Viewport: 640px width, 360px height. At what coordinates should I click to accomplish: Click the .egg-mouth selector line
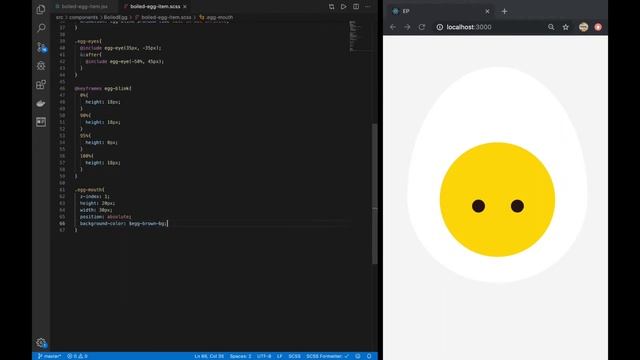(89, 189)
